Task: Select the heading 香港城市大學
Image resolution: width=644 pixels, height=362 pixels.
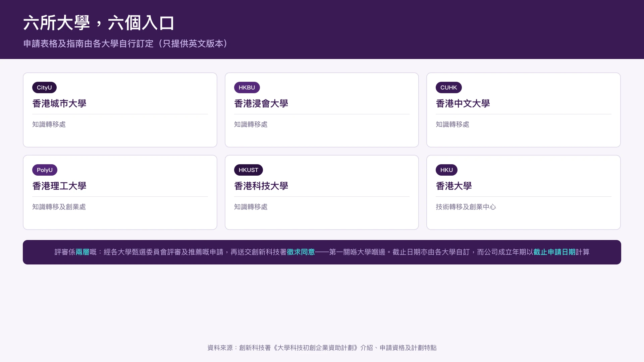Action: click(59, 104)
